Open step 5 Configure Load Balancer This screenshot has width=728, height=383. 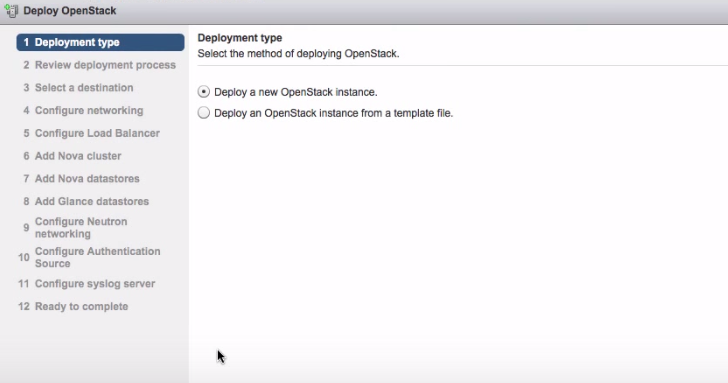91,133
